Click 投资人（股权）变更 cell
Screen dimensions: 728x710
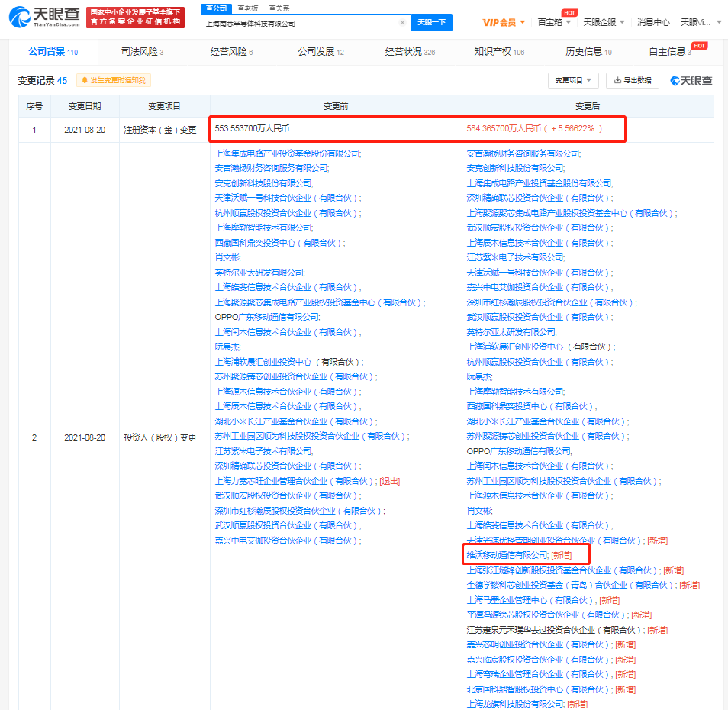pos(160,437)
